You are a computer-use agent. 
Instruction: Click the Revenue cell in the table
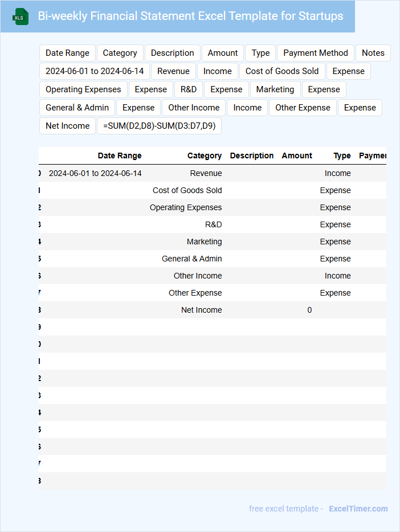tap(206, 173)
